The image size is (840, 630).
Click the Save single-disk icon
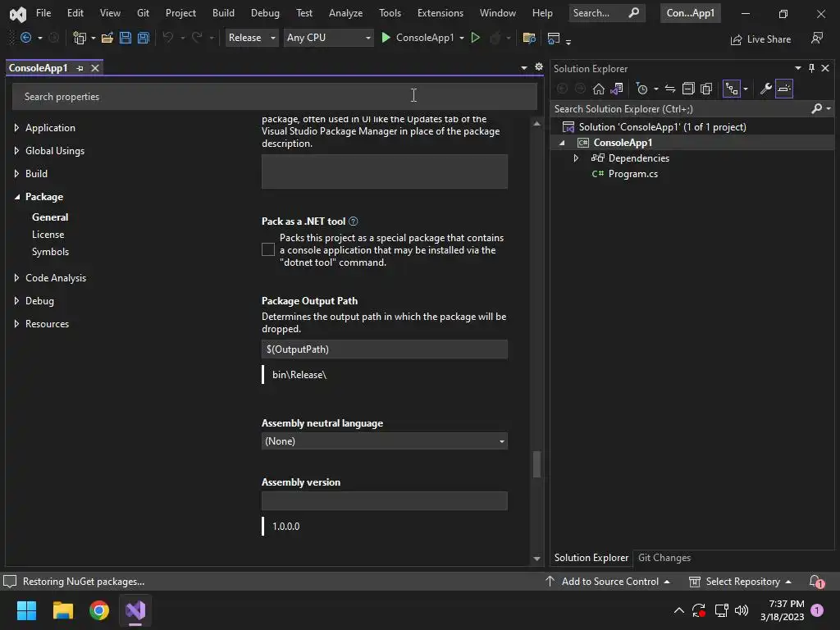(126, 38)
